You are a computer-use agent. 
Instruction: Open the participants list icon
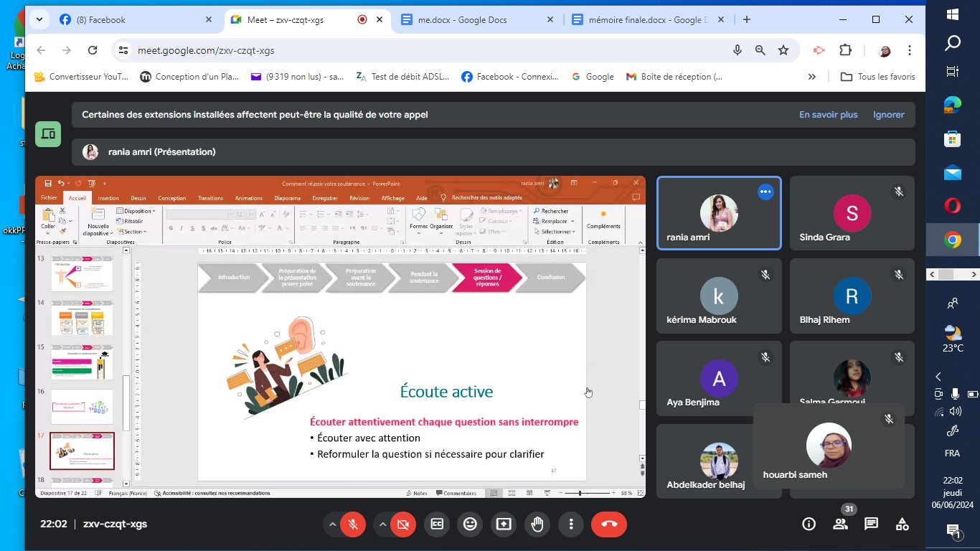pos(840,524)
